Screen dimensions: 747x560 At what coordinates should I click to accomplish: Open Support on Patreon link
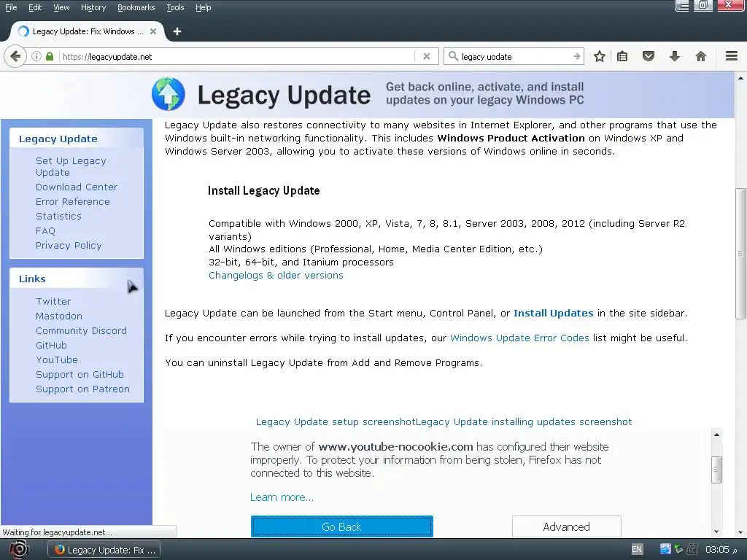[82, 389]
